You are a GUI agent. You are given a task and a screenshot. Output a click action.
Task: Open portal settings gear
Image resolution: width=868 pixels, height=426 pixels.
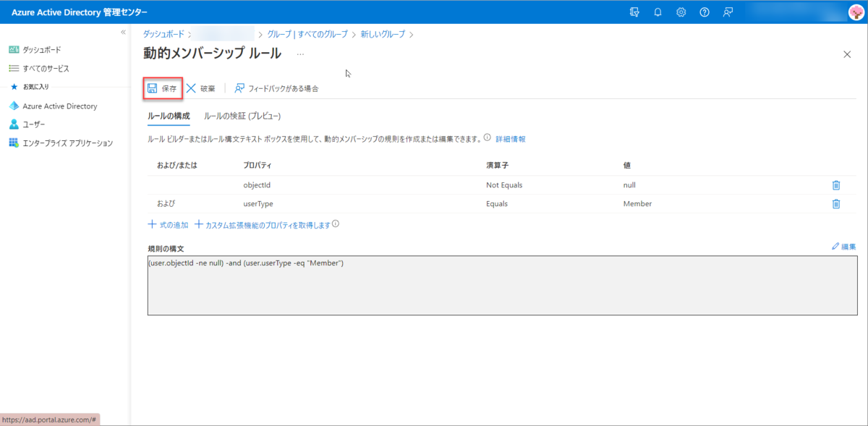(681, 12)
